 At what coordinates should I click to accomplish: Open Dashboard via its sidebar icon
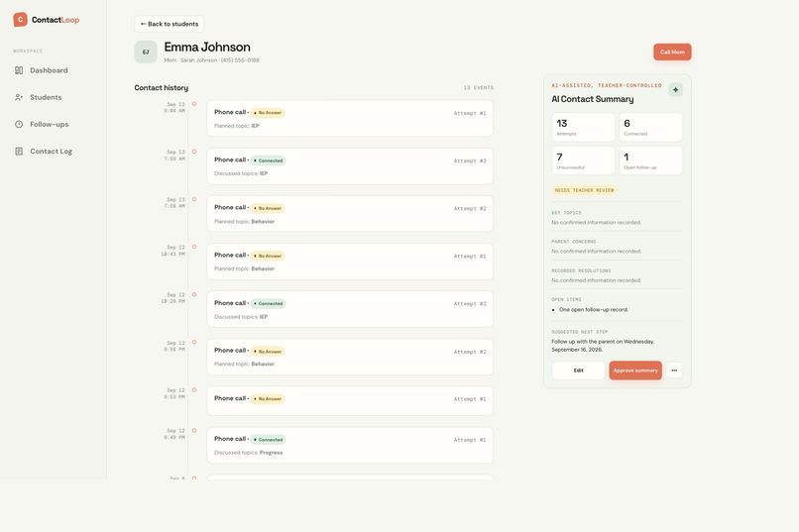(x=19, y=70)
